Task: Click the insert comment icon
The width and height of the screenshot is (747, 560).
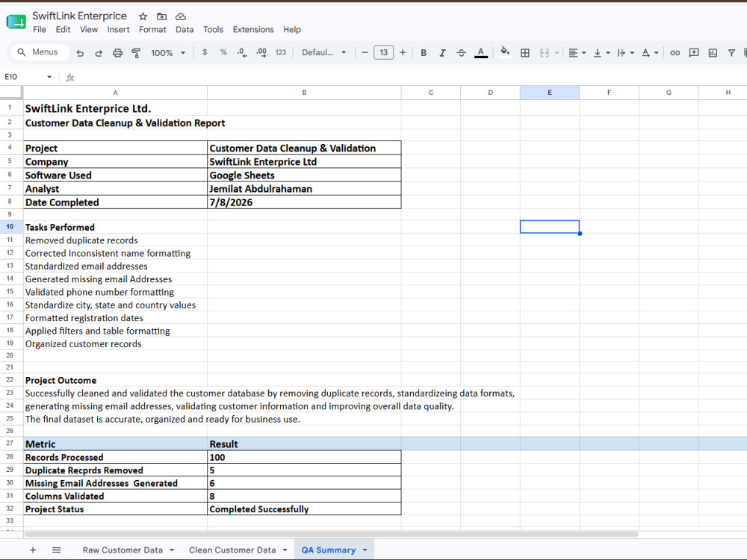Action: (694, 53)
